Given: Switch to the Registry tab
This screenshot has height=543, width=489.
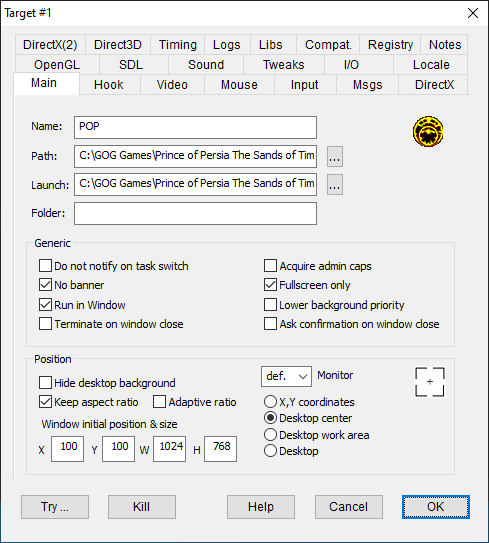Looking at the screenshot, I should 390,45.
